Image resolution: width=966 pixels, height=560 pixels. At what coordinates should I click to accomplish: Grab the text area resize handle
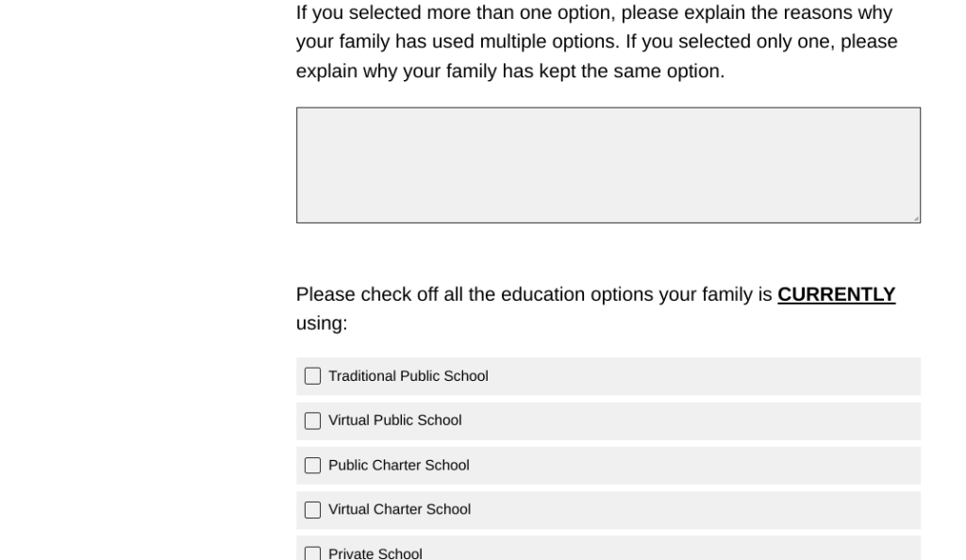point(915,218)
